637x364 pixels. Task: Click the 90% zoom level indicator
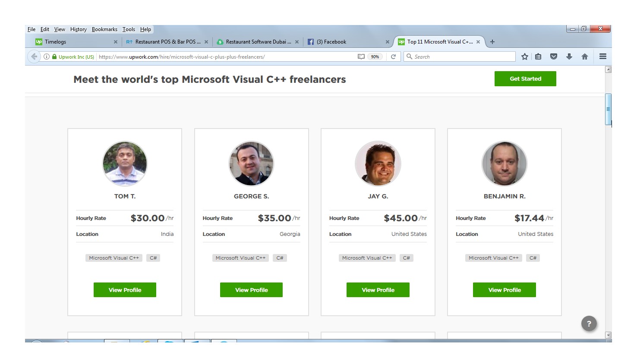tap(375, 56)
